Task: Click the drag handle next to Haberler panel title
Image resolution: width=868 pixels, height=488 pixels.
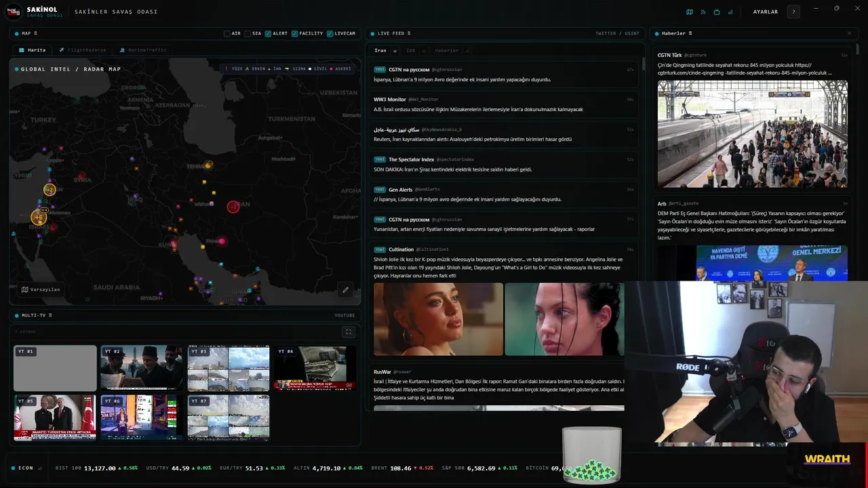Action: (690, 33)
